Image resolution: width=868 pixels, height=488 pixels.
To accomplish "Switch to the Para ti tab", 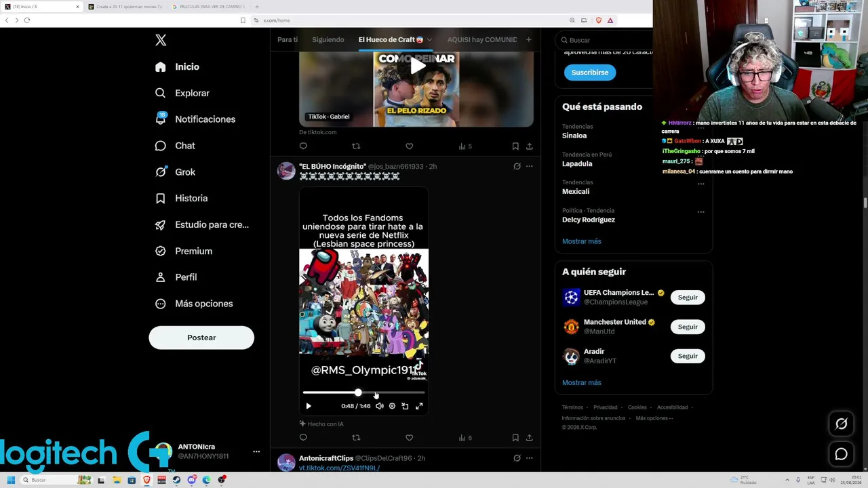I will click(x=288, y=39).
